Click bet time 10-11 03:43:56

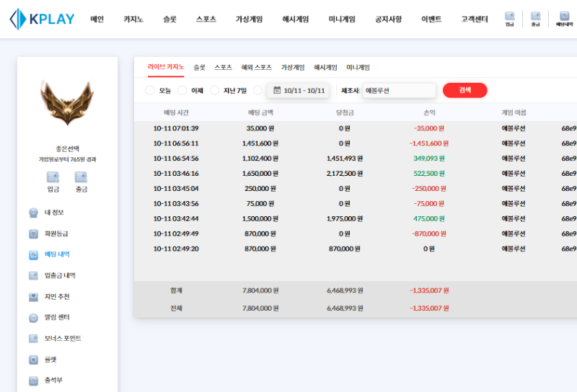(176, 204)
